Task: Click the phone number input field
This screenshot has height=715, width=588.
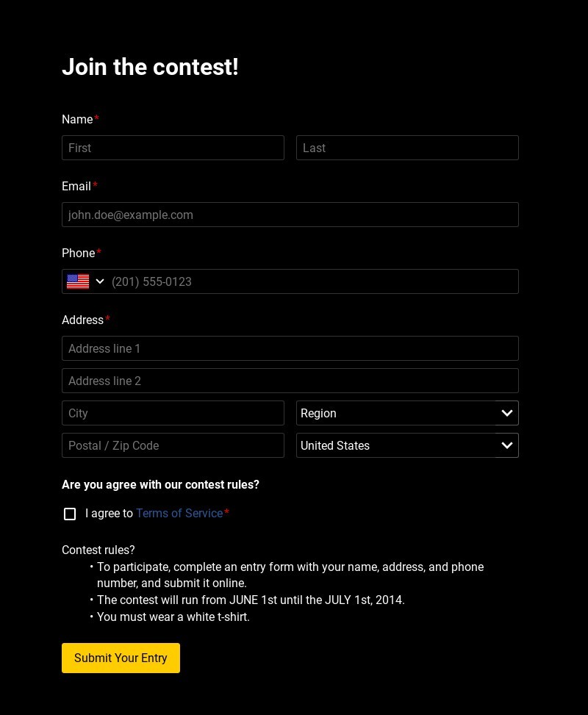Action: [x=312, y=281]
